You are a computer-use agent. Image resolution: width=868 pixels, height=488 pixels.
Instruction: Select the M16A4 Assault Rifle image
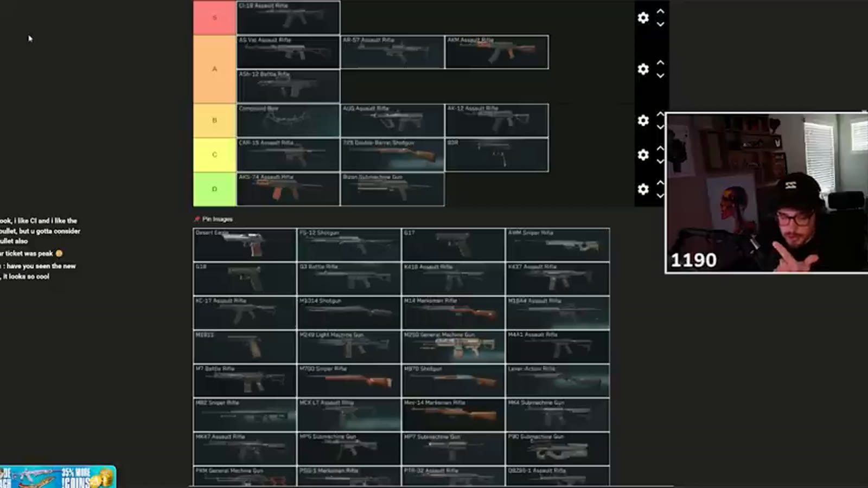coord(557,313)
